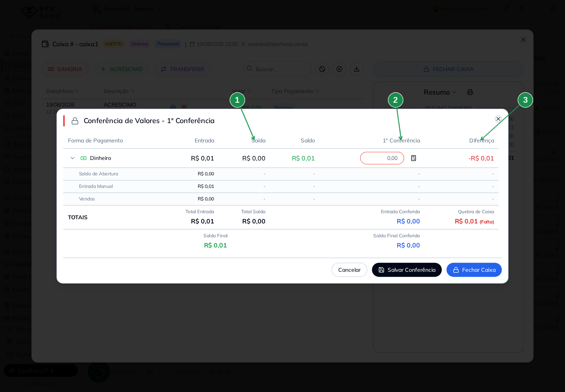The width and height of the screenshot is (565, 392).
Task: Click the BeeFood logo
Action: tap(41, 12)
